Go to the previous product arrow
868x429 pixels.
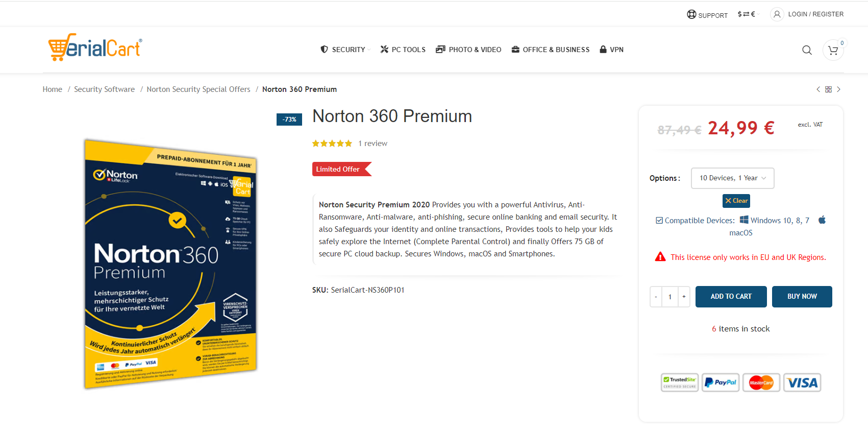818,89
